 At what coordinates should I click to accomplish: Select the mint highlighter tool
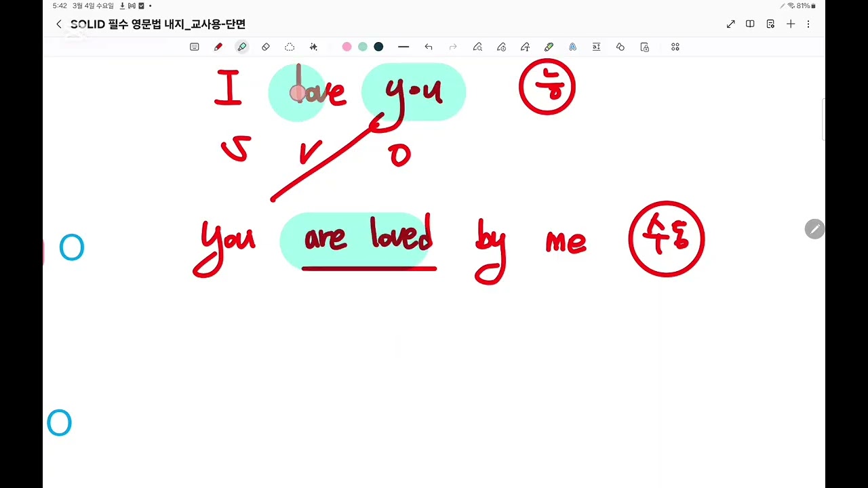point(242,47)
